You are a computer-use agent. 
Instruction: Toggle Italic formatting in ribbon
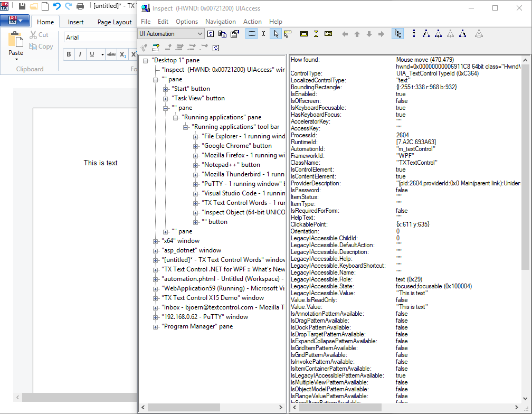click(x=80, y=54)
